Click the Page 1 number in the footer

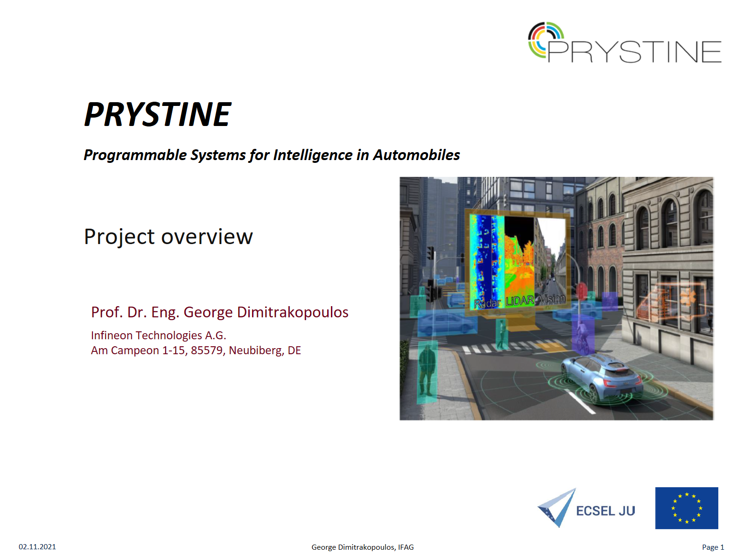(713, 547)
